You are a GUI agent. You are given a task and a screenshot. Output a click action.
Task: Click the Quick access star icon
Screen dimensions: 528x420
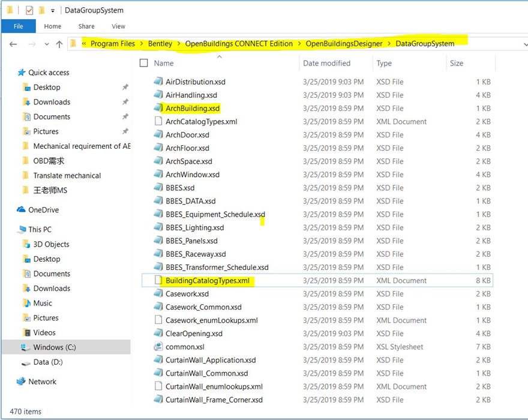pos(22,73)
